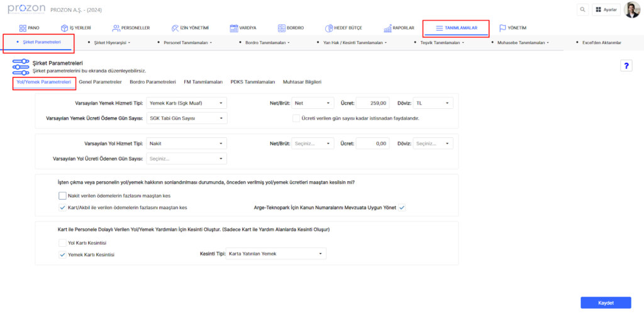
Task: Click the Vardiya calendar icon
Action: (x=234, y=28)
